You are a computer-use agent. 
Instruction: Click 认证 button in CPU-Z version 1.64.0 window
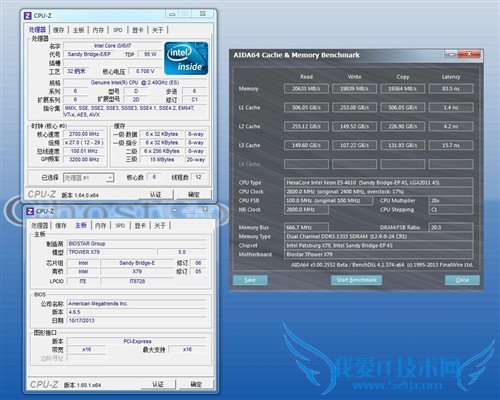pos(155,194)
